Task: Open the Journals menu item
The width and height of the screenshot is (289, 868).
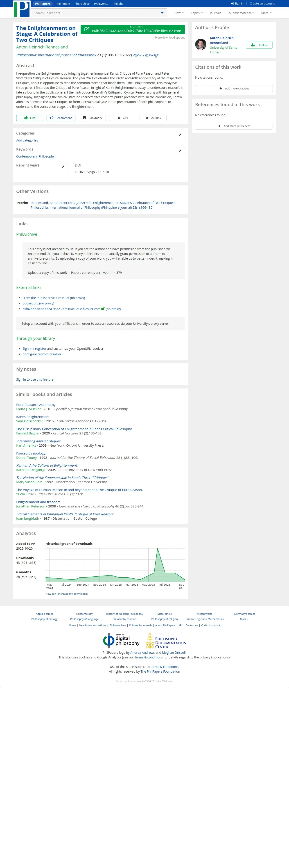Action: [x=215, y=13]
